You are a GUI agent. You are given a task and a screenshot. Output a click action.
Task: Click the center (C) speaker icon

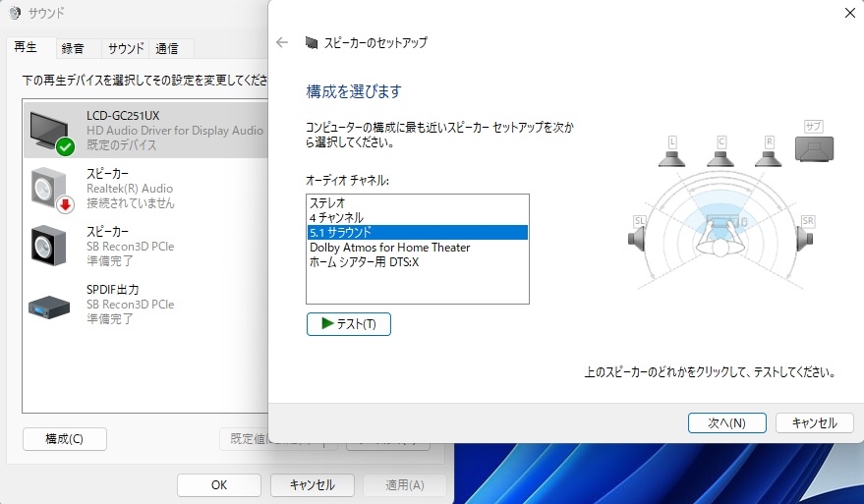[720, 158]
